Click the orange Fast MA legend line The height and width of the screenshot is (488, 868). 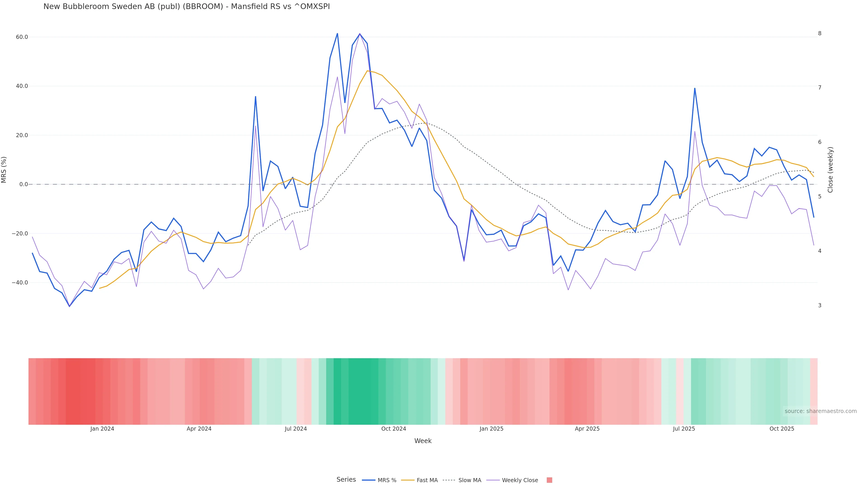point(408,480)
